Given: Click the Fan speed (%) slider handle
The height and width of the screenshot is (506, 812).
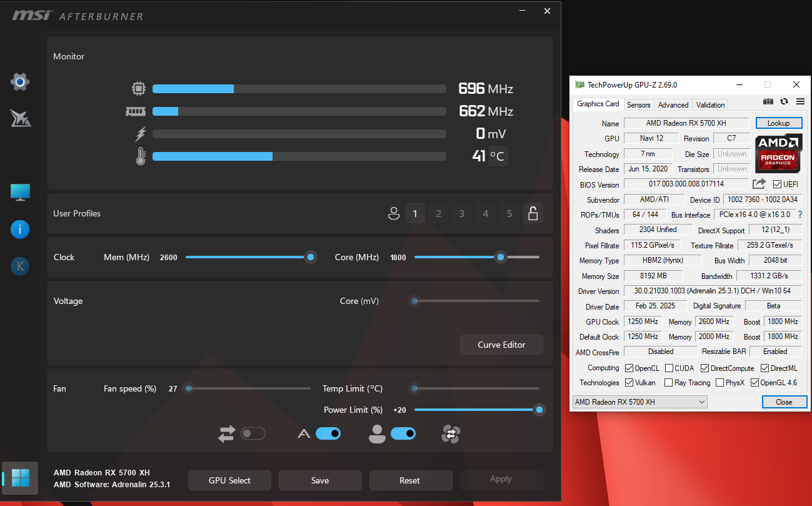Looking at the screenshot, I should (x=189, y=388).
